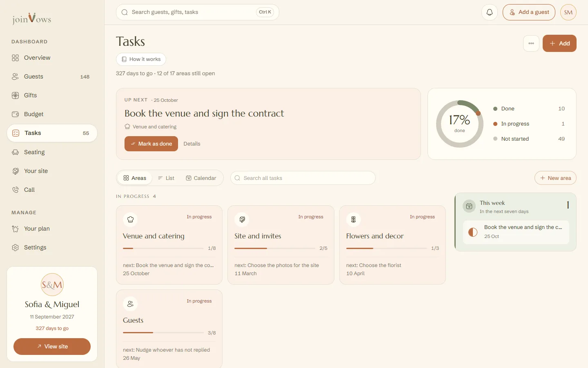Click the Site and invites card icon
The image size is (588, 368).
tap(242, 220)
